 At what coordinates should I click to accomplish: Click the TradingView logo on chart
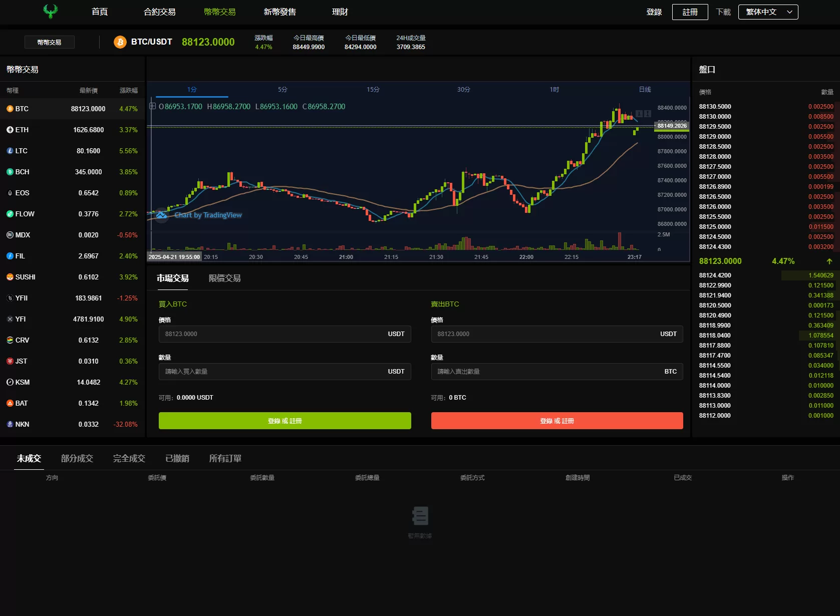tap(161, 215)
